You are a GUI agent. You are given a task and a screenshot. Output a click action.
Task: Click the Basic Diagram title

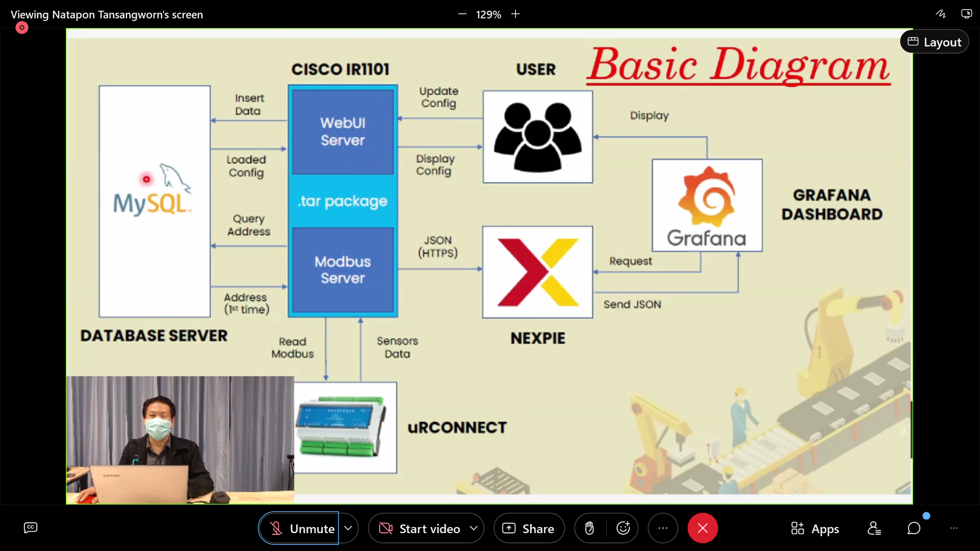(x=740, y=65)
